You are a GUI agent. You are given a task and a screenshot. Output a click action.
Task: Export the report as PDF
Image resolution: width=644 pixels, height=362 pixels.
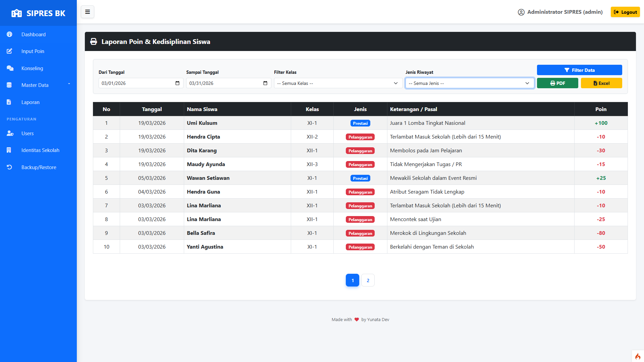pos(557,83)
